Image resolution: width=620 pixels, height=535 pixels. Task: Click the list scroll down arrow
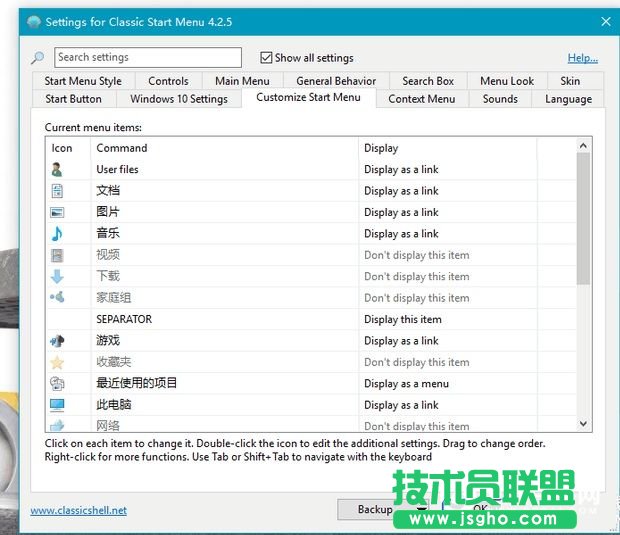point(583,423)
